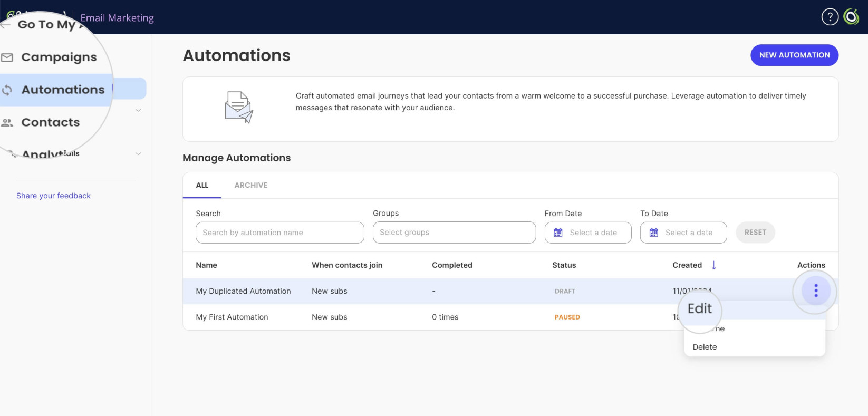868x416 pixels.
Task: Open Campaigns in the sidebar
Action: pos(59,57)
